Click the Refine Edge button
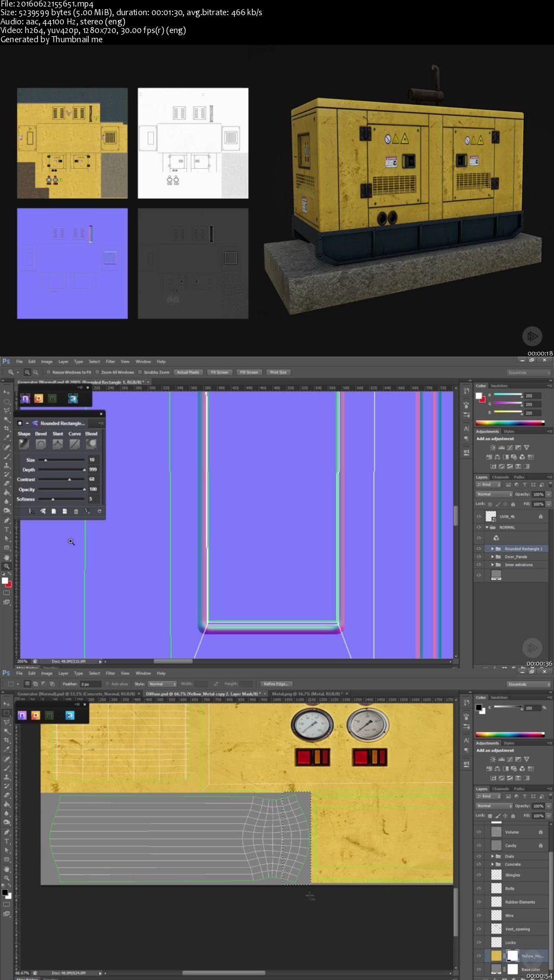Image resolution: width=554 pixels, height=980 pixels. click(x=276, y=684)
